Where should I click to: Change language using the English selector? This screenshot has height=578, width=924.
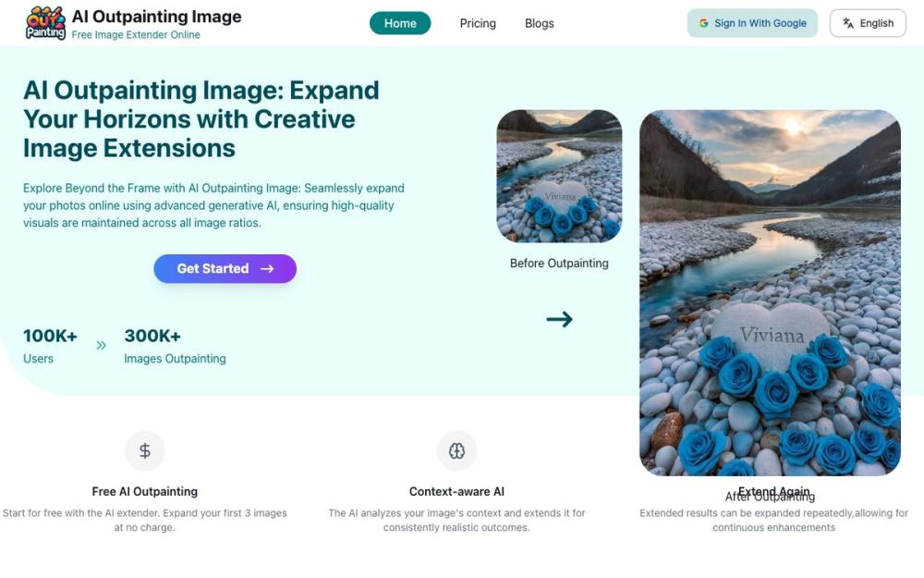(x=867, y=23)
